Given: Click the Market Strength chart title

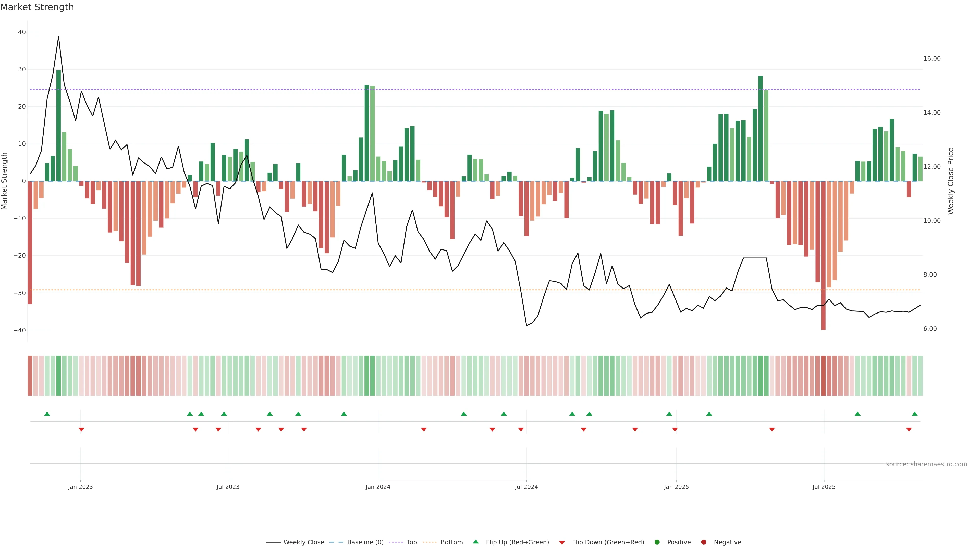Looking at the screenshot, I should pos(37,7).
